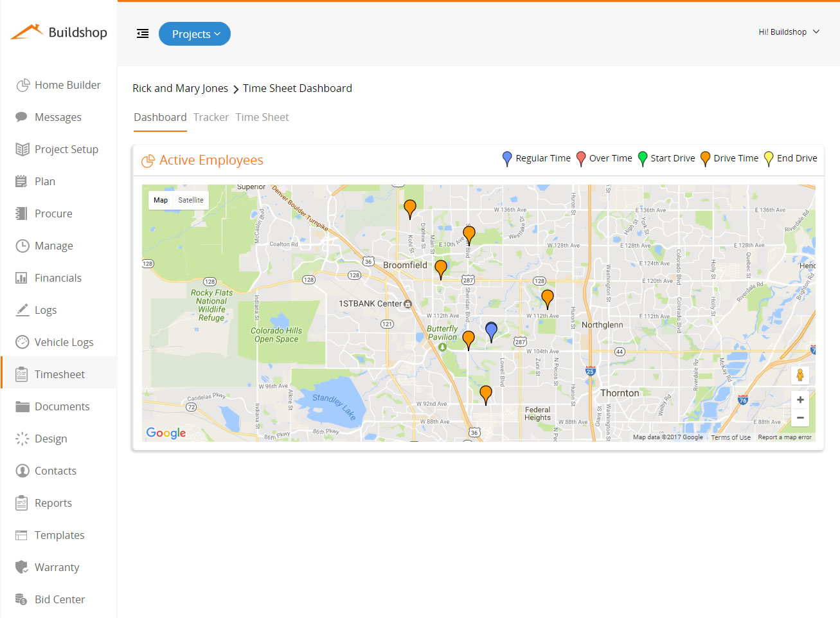Image resolution: width=840 pixels, height=618 pixels.
Task: Click the Drive Time orange legend marker
Action: click(705, 159)
